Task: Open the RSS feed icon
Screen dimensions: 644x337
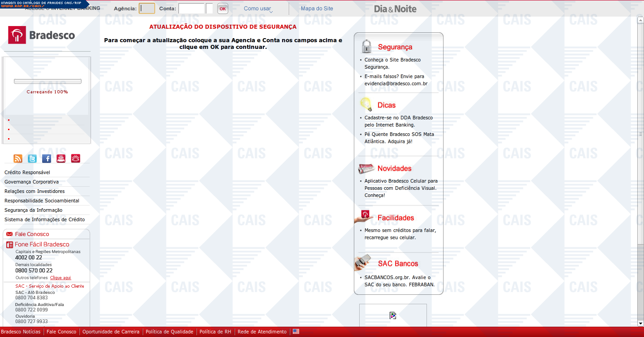Action: (18, 158)
